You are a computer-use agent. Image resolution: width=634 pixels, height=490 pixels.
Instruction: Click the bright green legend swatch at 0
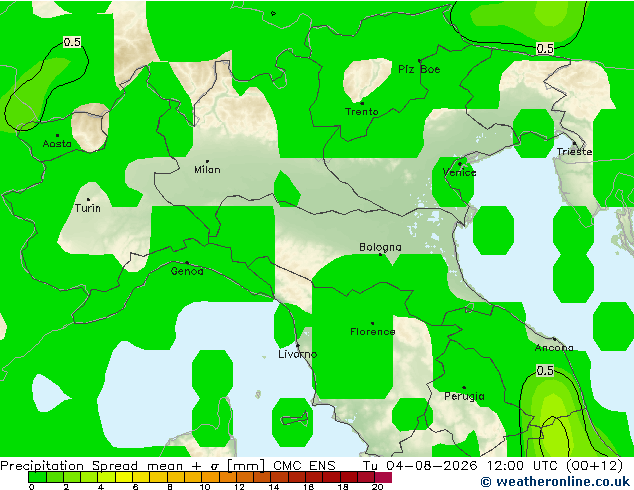(x=37, y=477)
